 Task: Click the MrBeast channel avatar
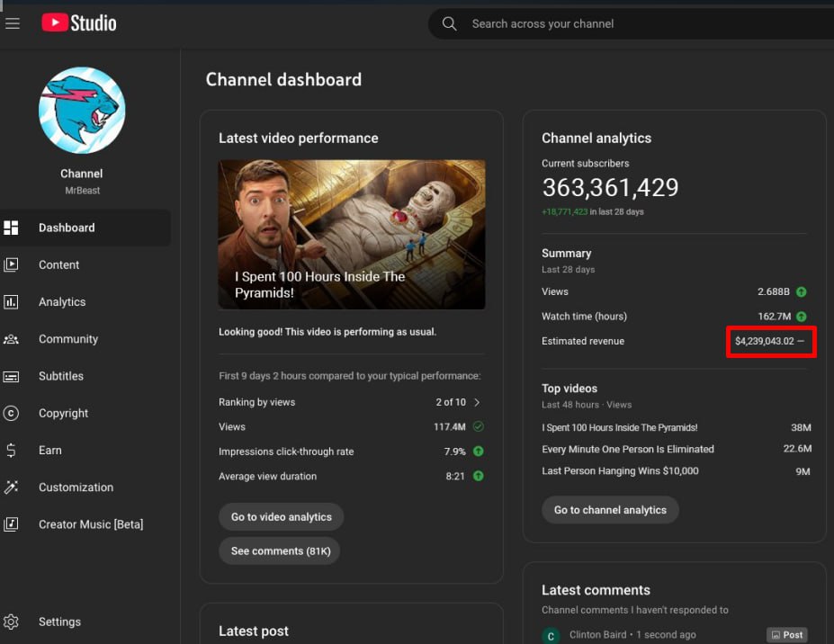81,110
